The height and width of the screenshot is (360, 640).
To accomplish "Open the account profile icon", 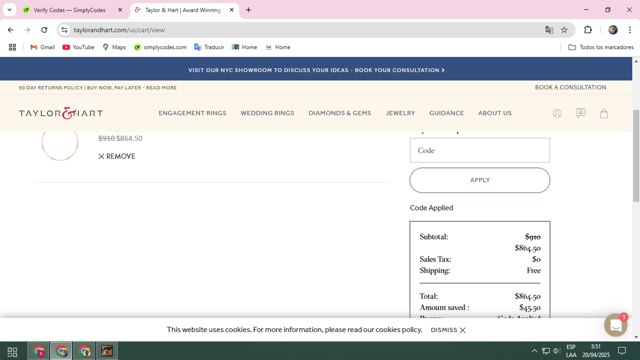I will [x=557, y=113].
